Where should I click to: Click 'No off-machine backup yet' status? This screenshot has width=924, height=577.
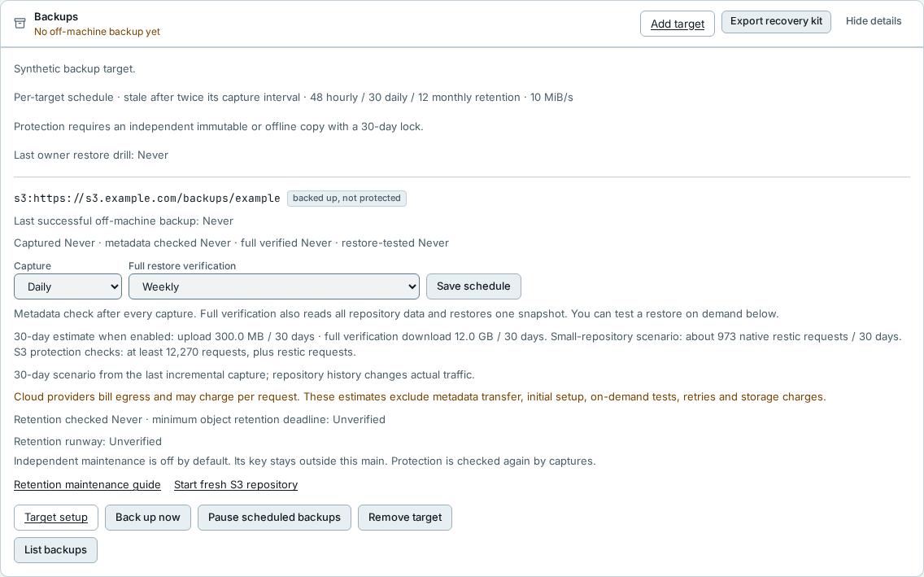click(97, 32)
